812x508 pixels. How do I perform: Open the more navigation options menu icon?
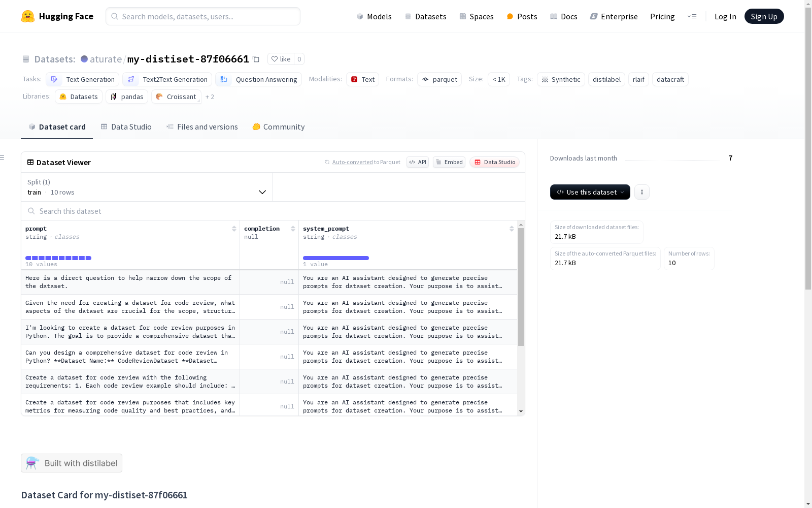(692, 16)
